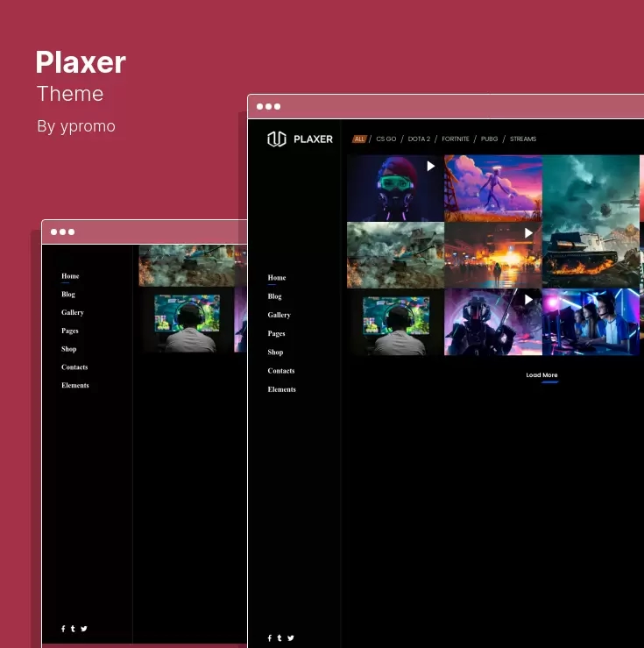The image size is (644, 648).
Task: Click the By ypromo author text
Action: click(x=76, y=126)
